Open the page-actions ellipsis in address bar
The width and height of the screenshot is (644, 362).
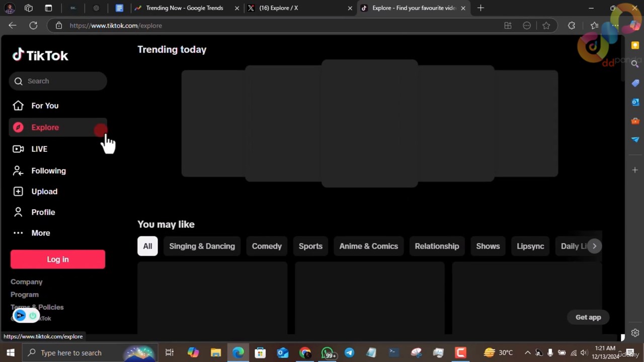(527, 26)
